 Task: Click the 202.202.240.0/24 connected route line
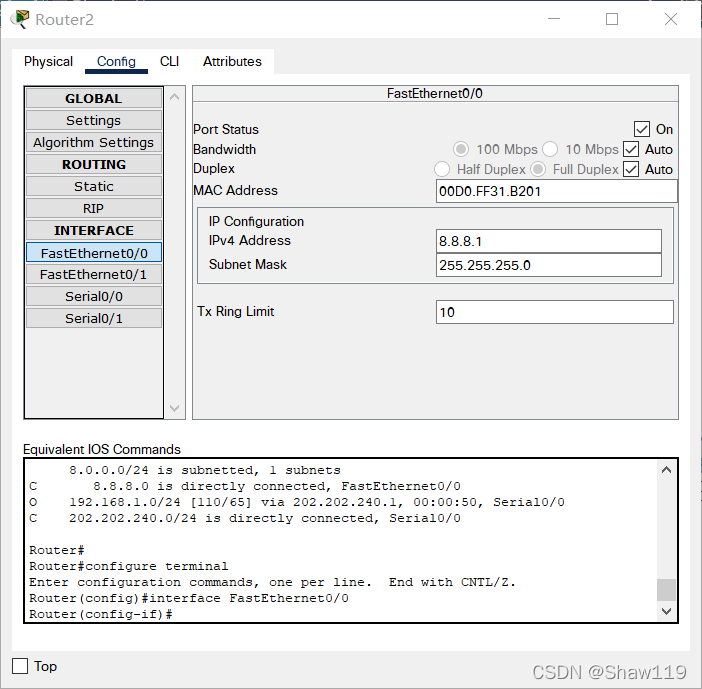[245, 518]
